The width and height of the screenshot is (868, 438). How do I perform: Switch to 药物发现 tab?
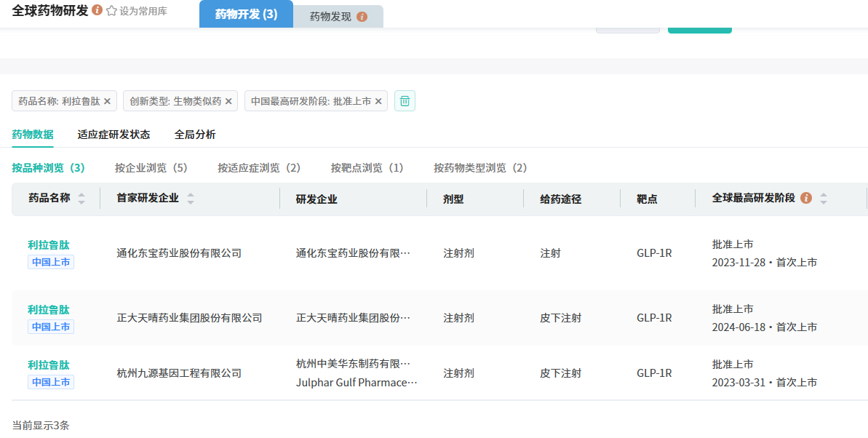point(330,17)
